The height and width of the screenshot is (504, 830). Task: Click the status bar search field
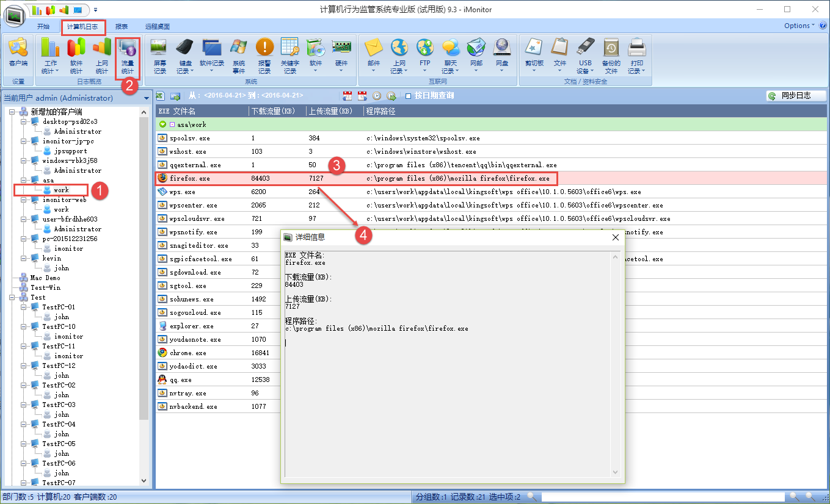click(663, 497)
